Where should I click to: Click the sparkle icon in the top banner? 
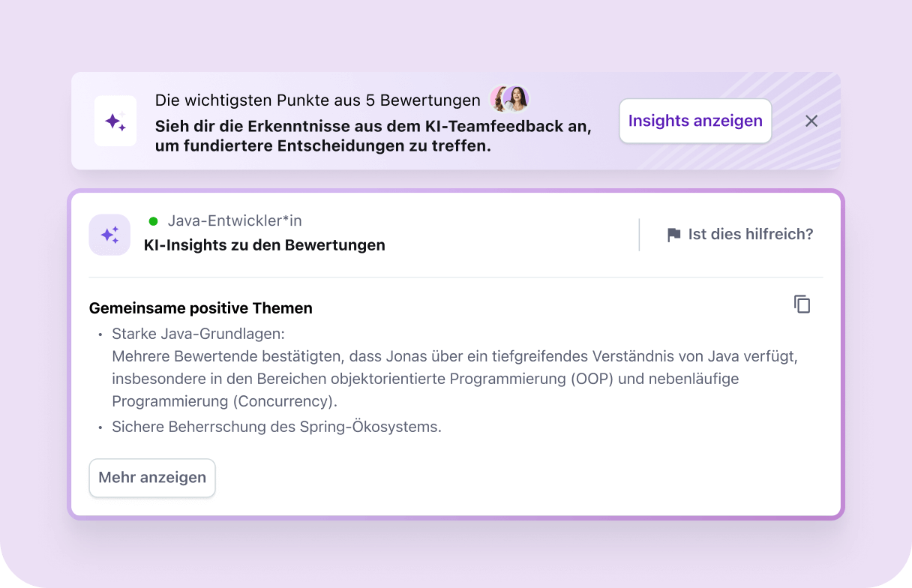(x=115, y=121)
